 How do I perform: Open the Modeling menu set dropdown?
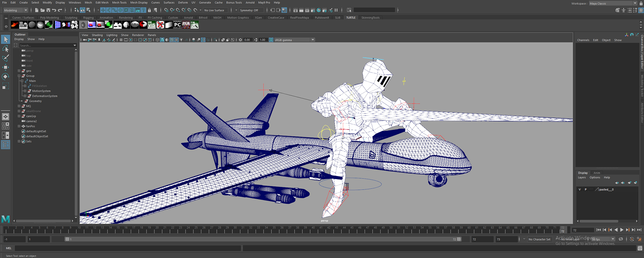click(15, 10)
